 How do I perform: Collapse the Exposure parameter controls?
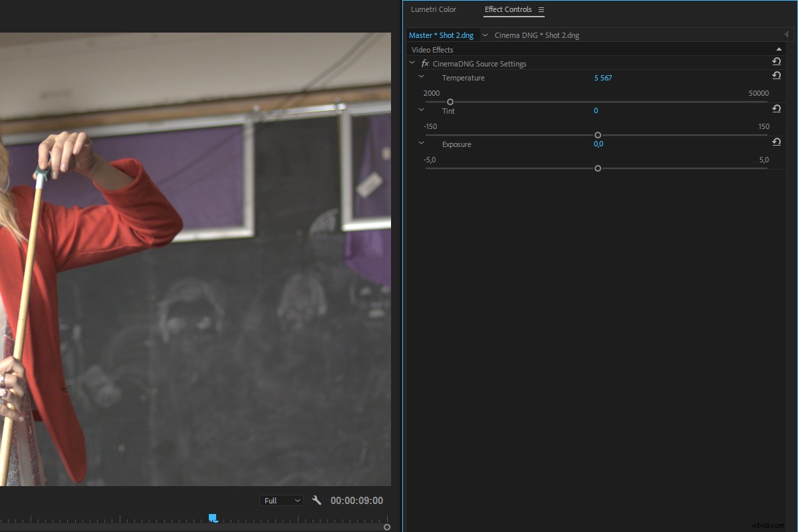[421, 142]
